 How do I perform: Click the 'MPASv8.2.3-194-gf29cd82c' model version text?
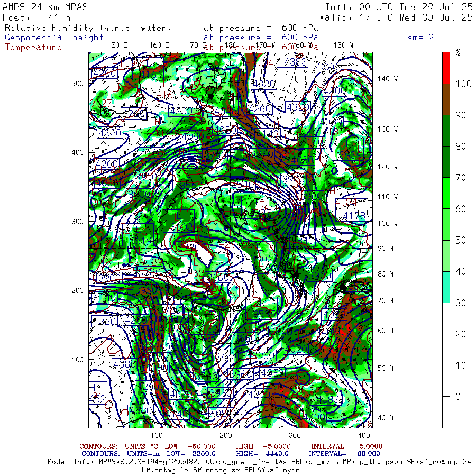(x=150, y=462)
